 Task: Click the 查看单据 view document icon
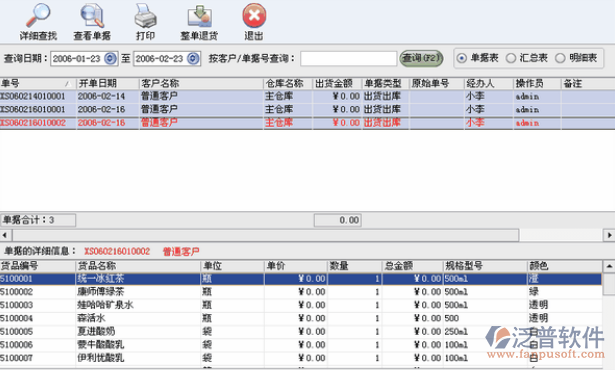click(x=92, y=16)
